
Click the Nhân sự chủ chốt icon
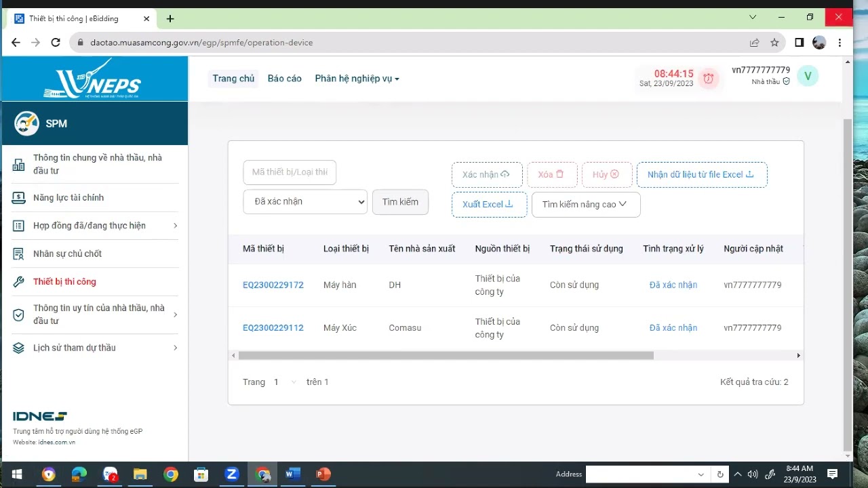19,253
